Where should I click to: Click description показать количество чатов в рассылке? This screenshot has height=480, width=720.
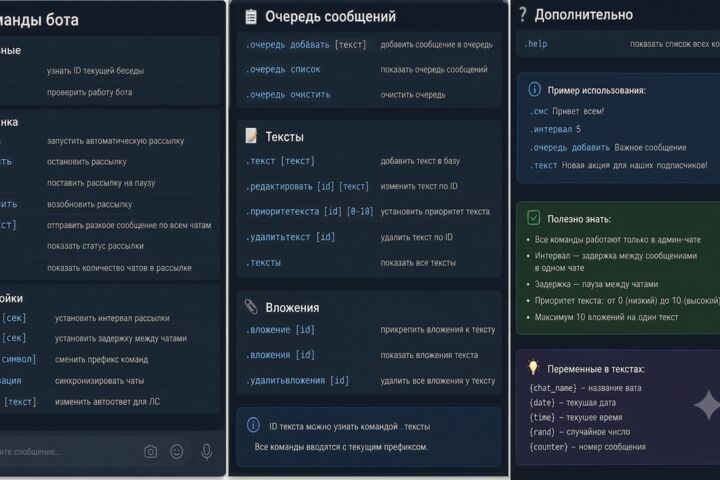point(119,268)
